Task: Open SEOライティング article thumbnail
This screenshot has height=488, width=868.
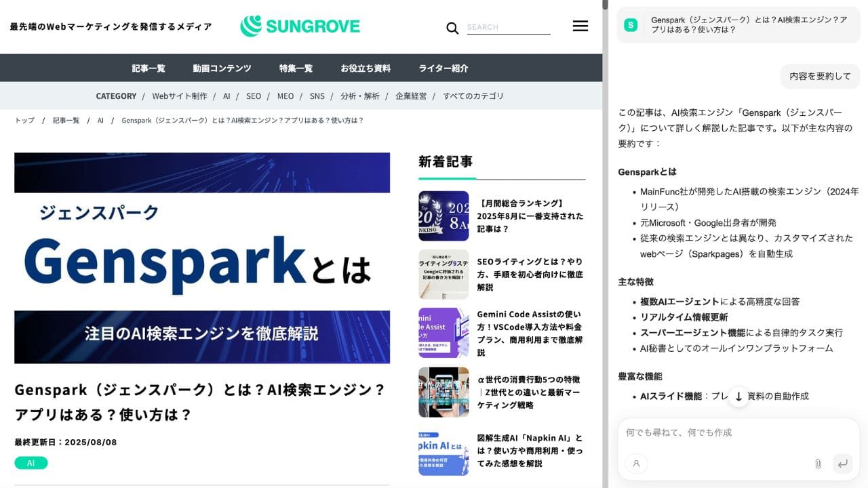Action: point(443,274)
